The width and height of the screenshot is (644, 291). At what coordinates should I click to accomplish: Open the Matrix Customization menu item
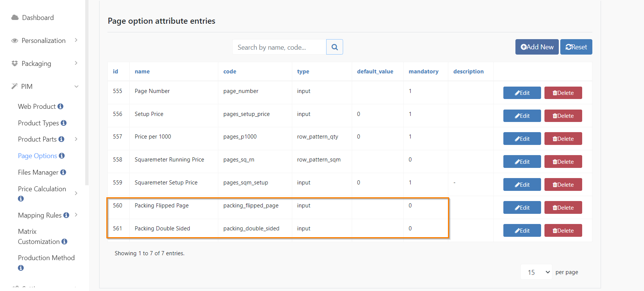pos(39,236)
